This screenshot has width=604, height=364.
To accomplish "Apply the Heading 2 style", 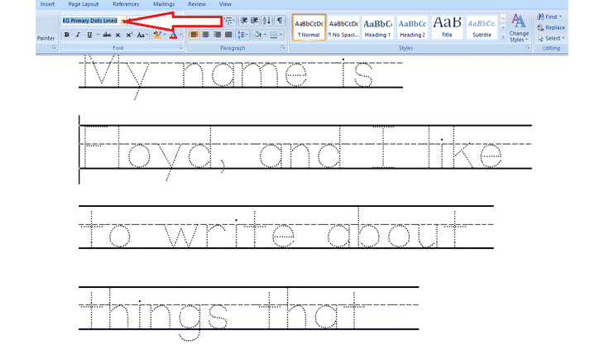I will [412, 27].
